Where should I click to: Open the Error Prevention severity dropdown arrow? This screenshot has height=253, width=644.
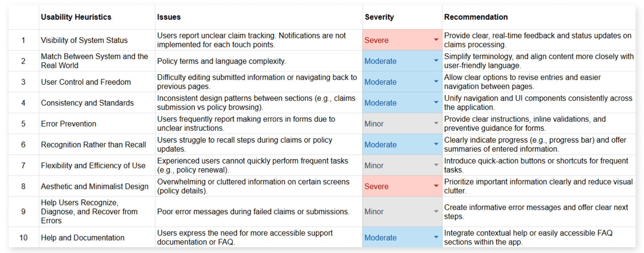pos(436,124)
